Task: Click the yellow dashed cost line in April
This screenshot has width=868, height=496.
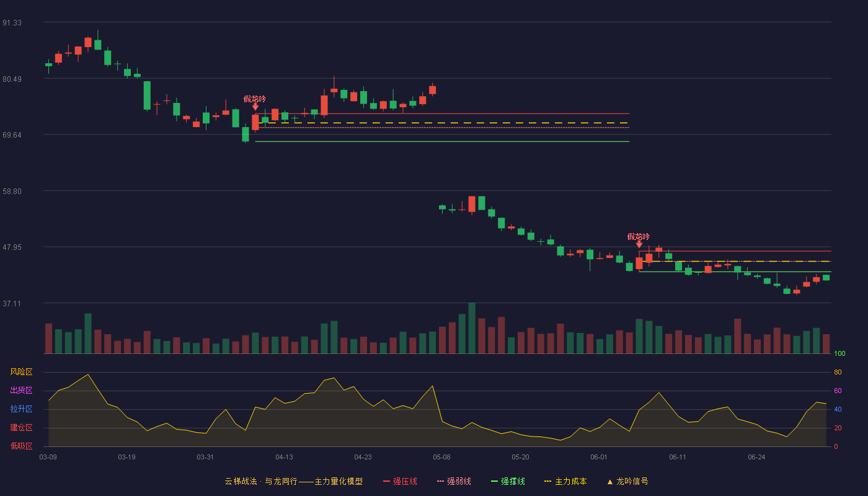Action: tap(442, 123)
